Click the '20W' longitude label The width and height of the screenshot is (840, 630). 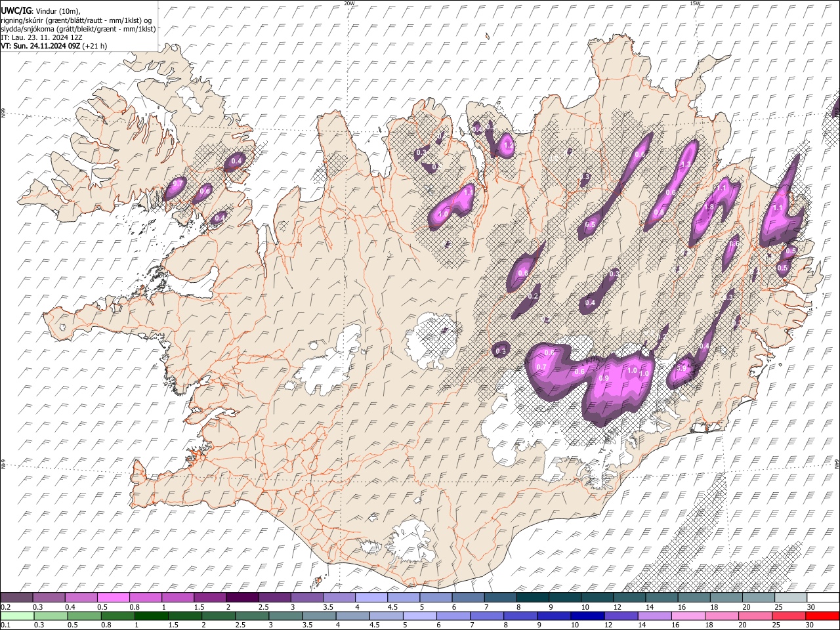pyautogui.click(x=349, y=3)
